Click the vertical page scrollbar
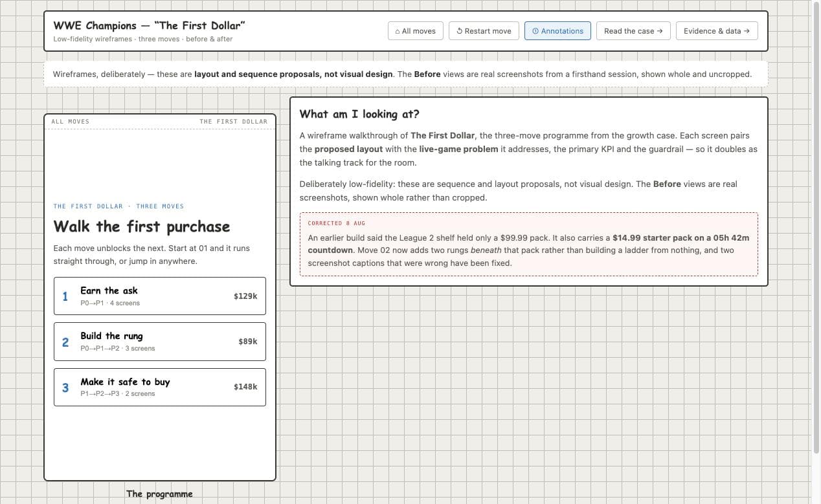This screenshot has width=821, height=504. 816,226
